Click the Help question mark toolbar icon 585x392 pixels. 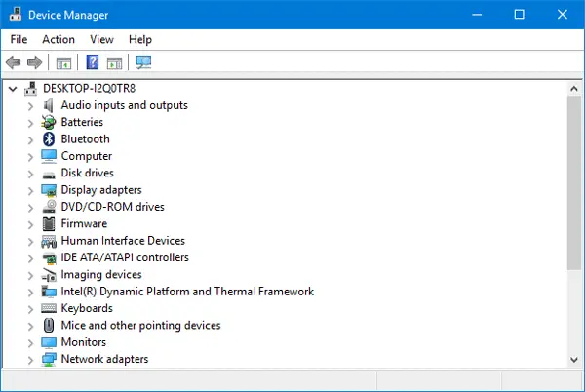click(x=93, y=62)
